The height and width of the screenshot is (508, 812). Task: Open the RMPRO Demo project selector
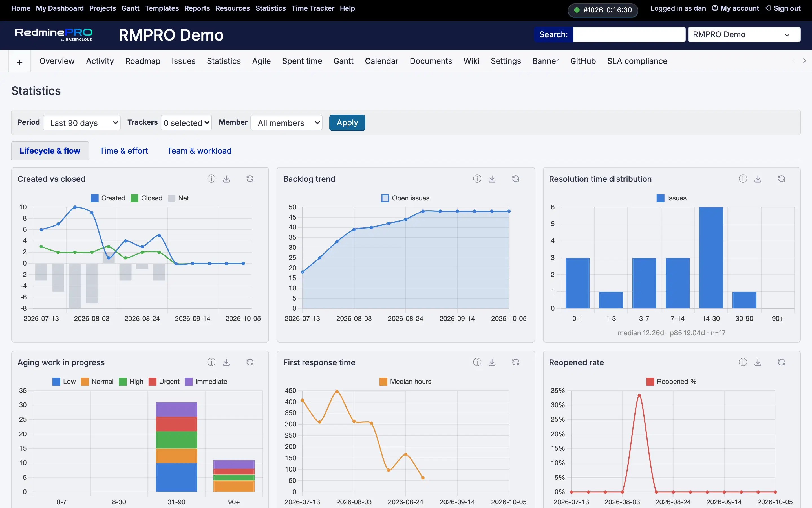(x=744, y=35)
